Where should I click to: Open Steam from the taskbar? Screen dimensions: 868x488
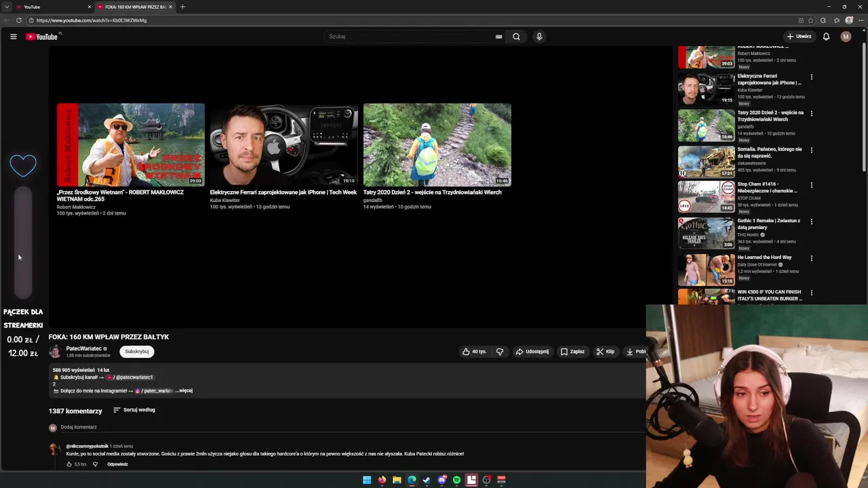point(427,480)
